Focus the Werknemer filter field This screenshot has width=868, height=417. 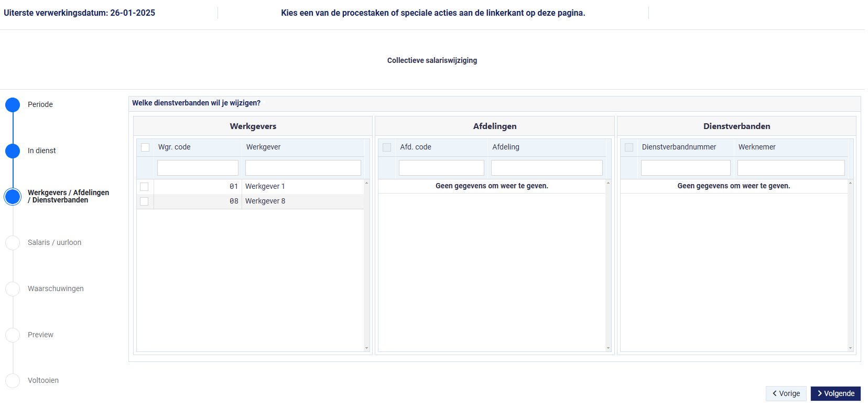(791, 168)
